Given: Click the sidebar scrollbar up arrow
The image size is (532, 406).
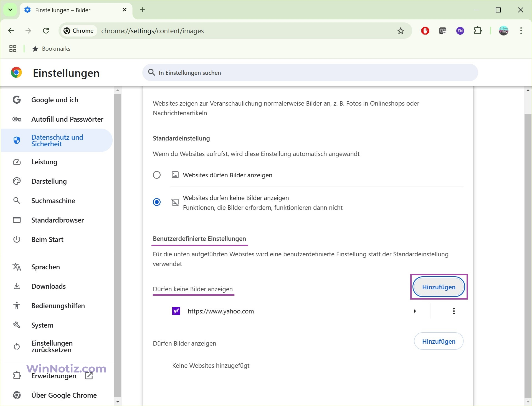Looking at the screenshot, I should (x=118, y=90).
